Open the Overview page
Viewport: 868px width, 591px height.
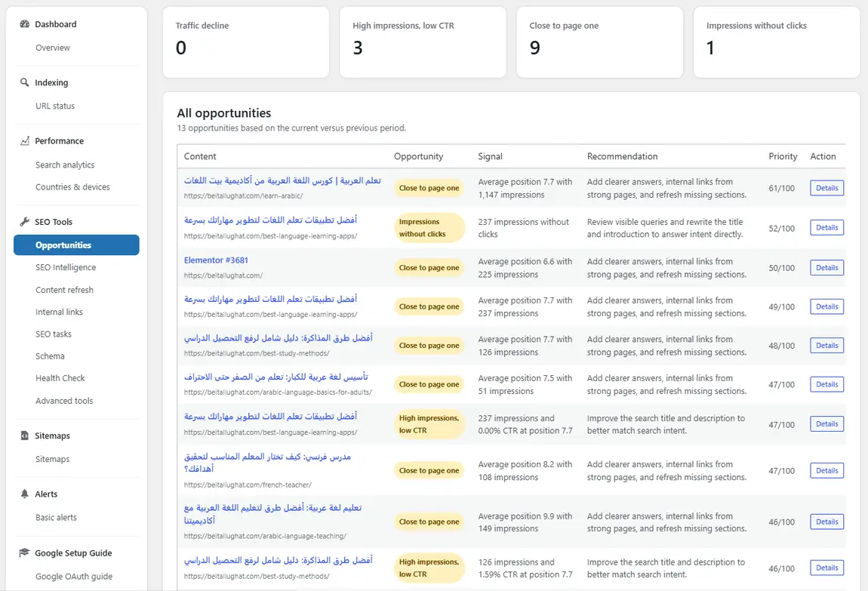(x=53, y=48)
